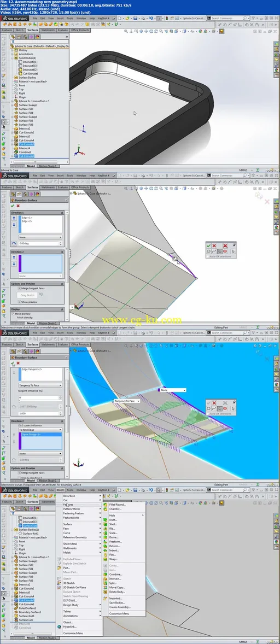Toggle Auto-OK selections checkbox in second frame

coord(208,256)
